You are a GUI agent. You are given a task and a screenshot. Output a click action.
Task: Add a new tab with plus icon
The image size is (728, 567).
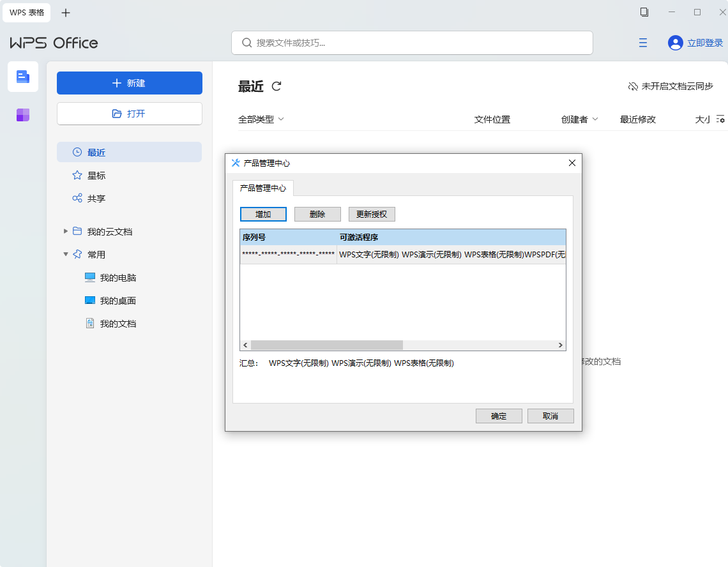(66, 13)
